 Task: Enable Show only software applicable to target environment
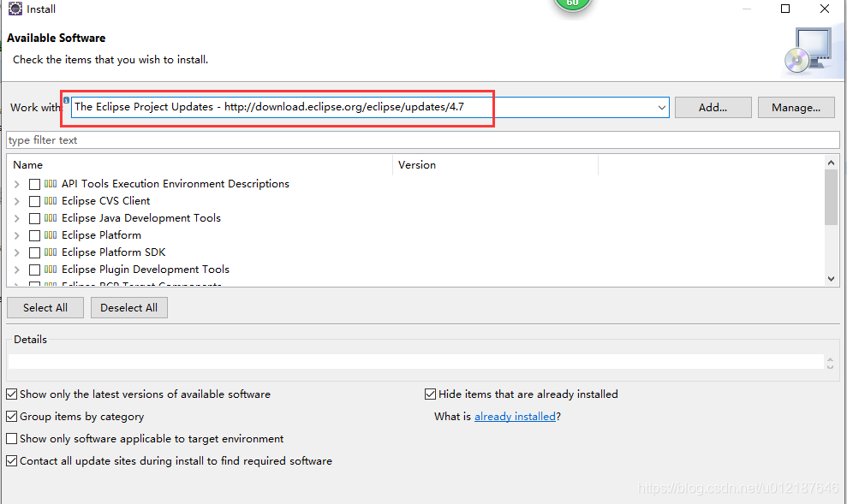(x=11, y=439)
